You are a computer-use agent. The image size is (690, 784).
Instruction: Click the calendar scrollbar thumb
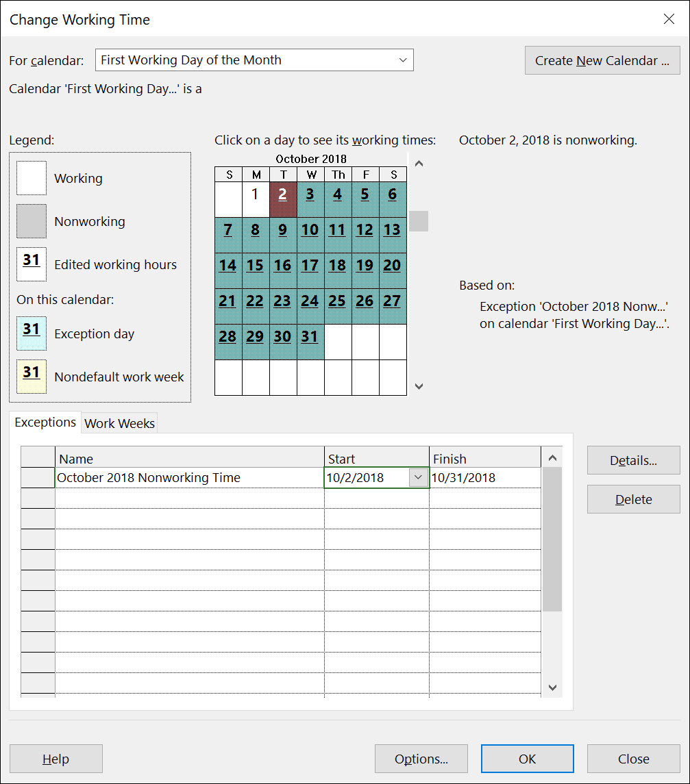[419, 221]
